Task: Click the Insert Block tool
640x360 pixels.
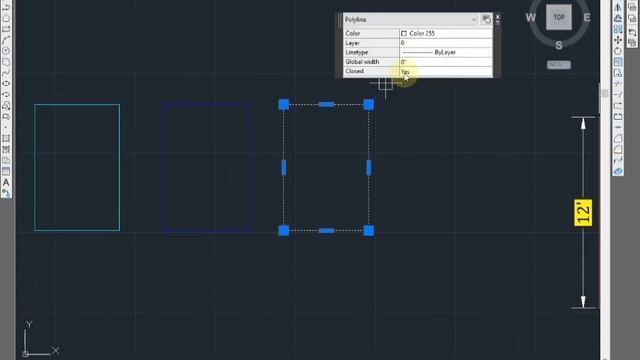Action: [x=6, y=106]
